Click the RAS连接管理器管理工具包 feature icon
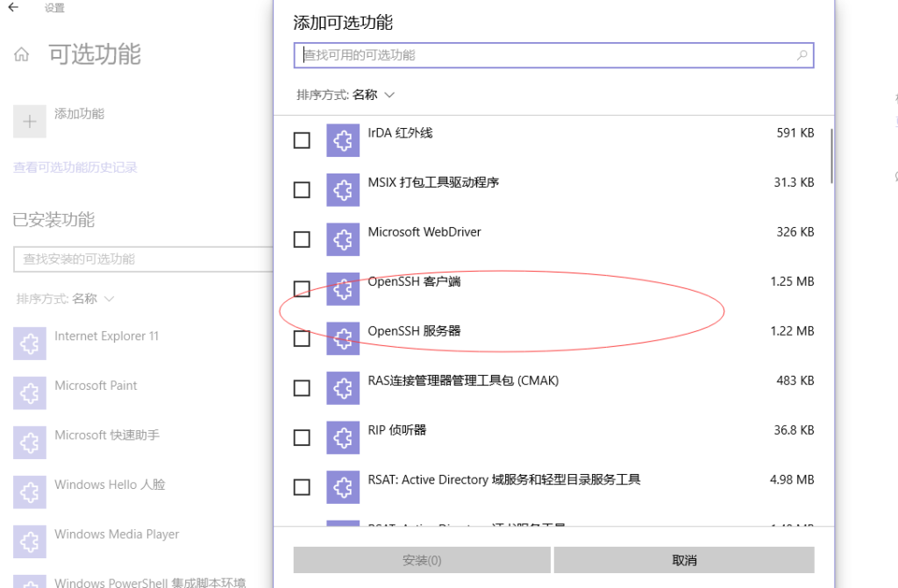This screenshot has width=898, height=588. point(343,388)
